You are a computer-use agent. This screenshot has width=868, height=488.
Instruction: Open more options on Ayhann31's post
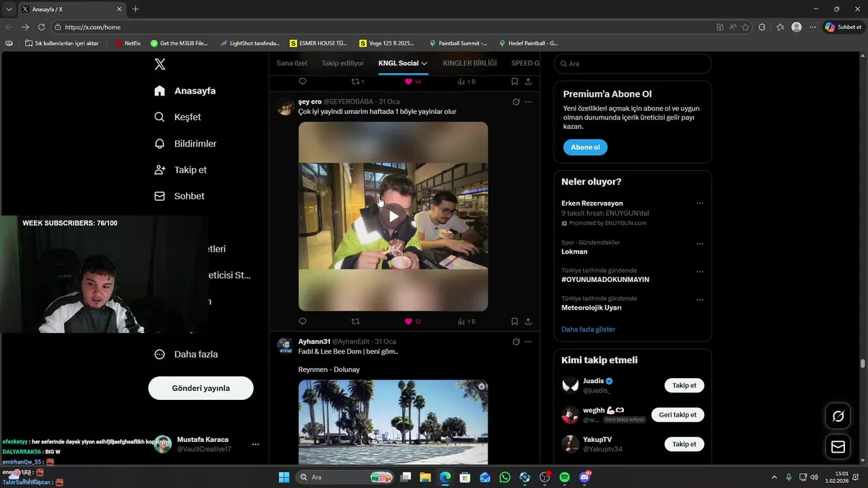528,342
